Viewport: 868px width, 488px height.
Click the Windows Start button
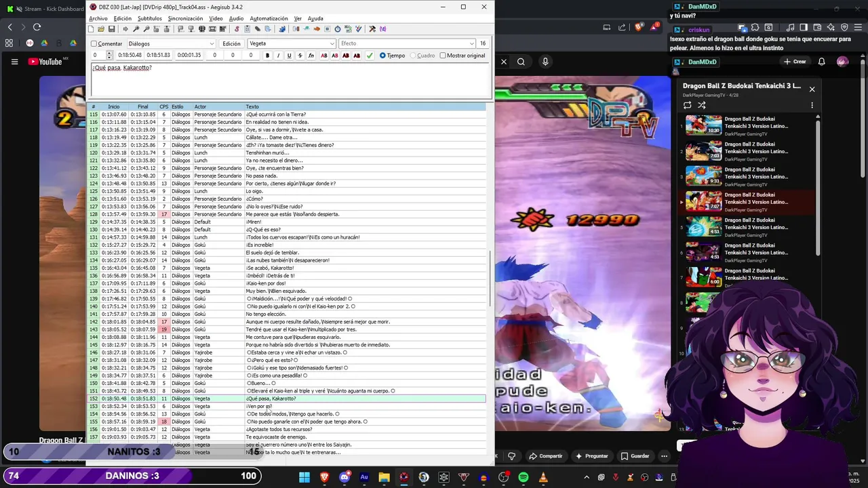click(304, 477)
